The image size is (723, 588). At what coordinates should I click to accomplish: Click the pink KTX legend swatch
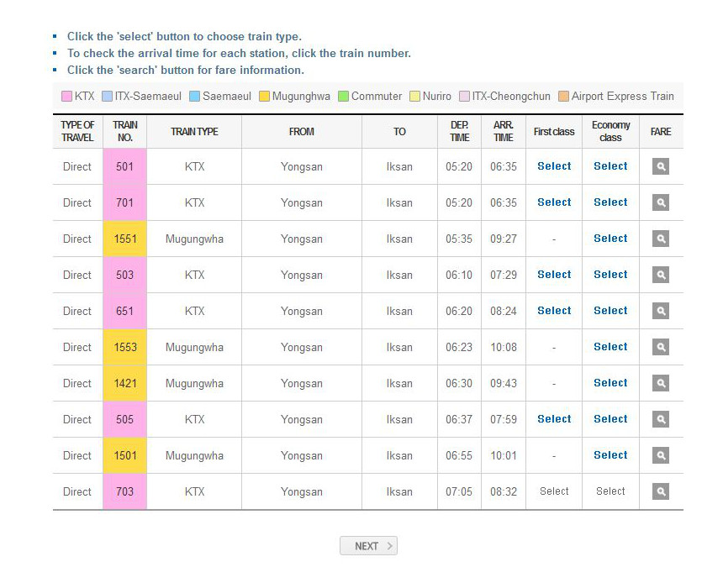pos(66,97)
